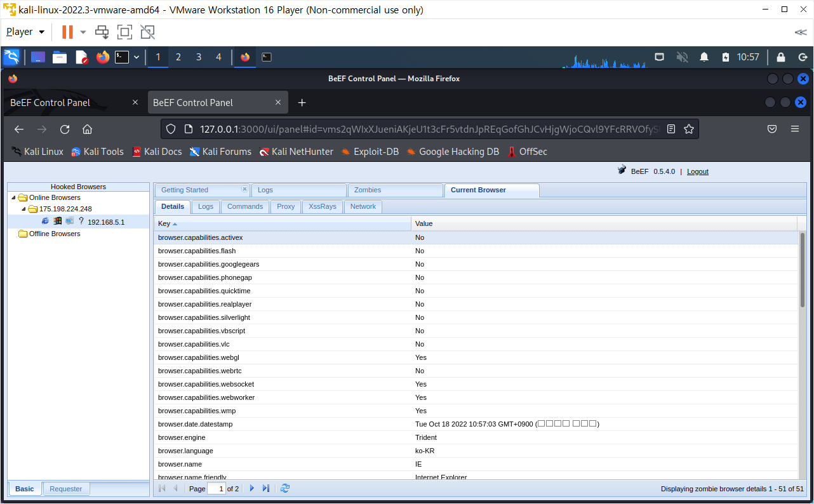Open Google Hacking DB bookmark

tap(453, 152)
